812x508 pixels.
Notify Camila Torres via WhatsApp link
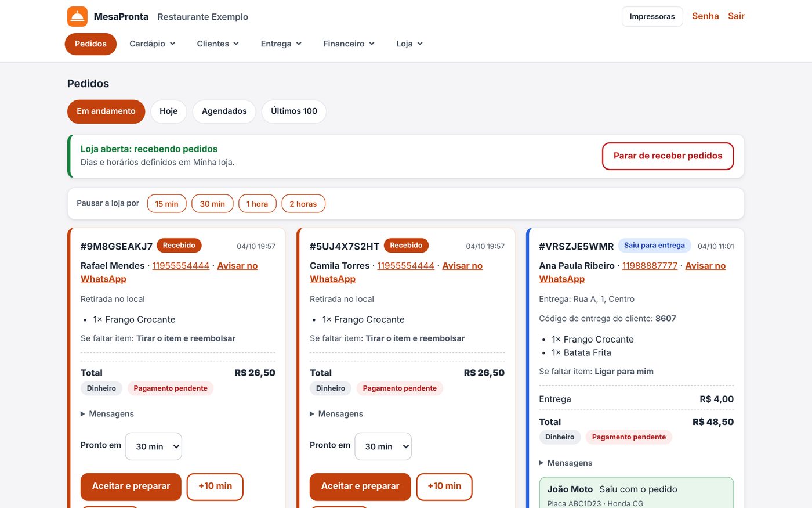[462, 266]
